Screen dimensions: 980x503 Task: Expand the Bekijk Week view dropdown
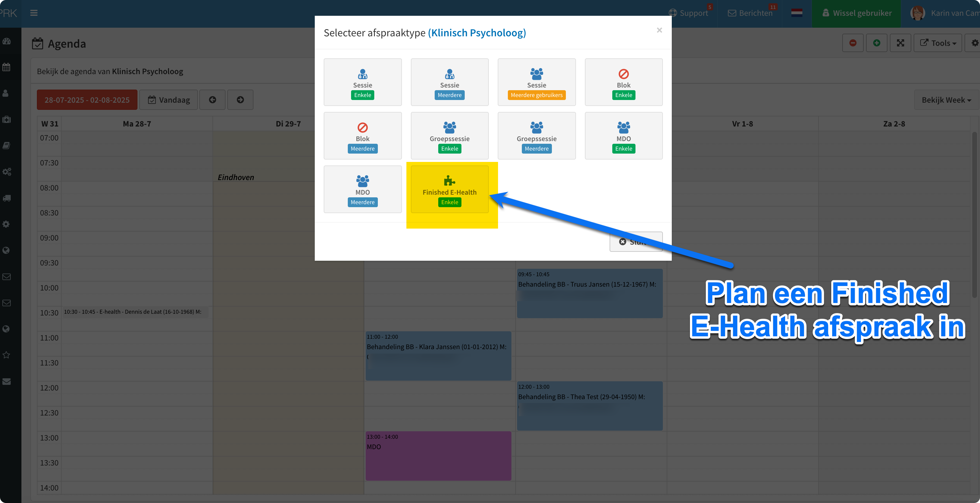[946, 100]
